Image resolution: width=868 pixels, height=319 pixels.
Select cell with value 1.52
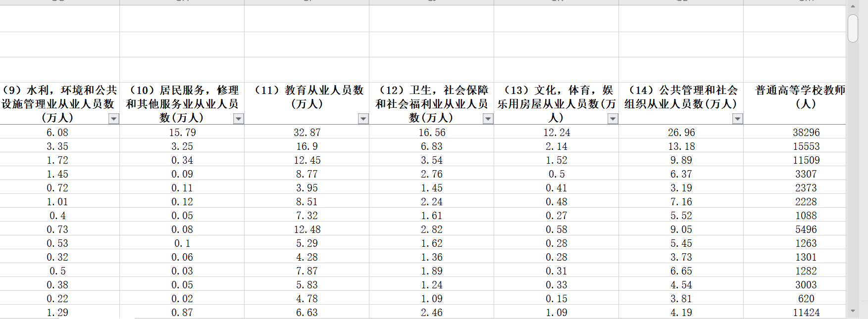(557, 160)
